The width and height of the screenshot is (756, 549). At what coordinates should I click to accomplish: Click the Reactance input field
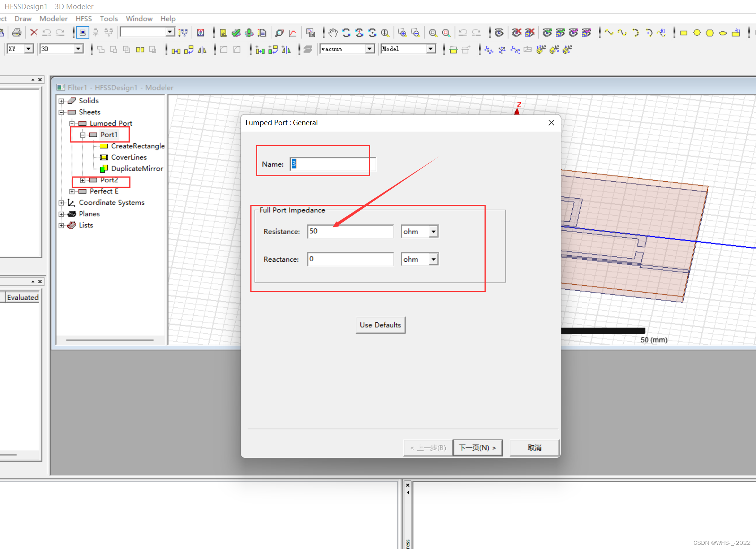pyautogui.click(x=350, y=259)
